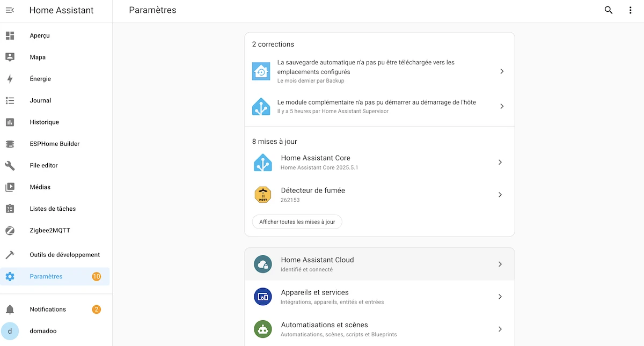The width and height of the screenshot is (644, 346).
Task: Expand the add-on startup repair chevron
Action: [x=502, y=106]
